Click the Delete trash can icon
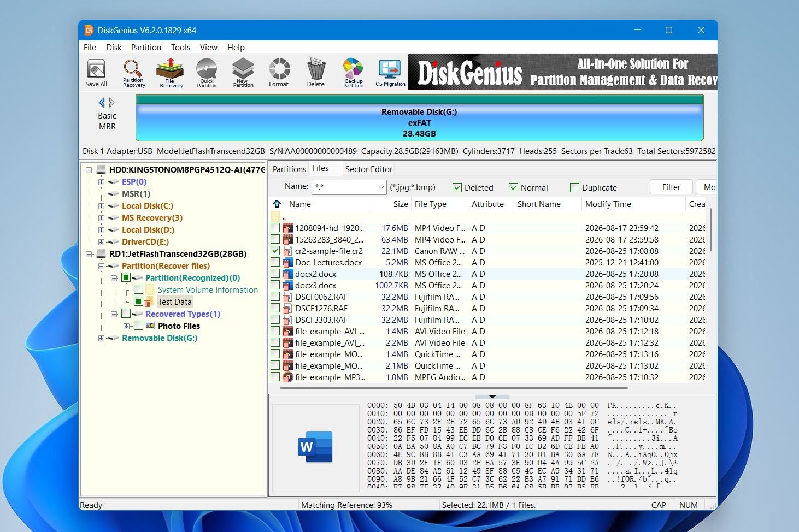The width and height of the screenshot is (799, 532). [x=316, y=73]
